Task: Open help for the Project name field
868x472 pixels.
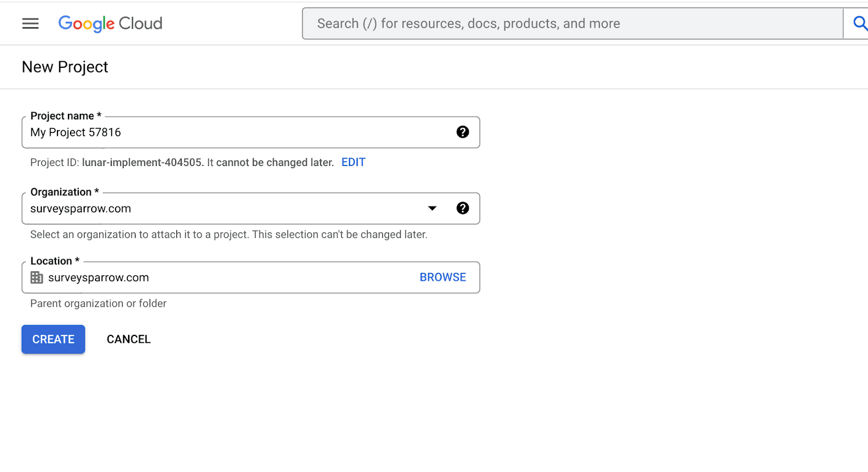Action: pyautogui.click(x=462, y=132)
